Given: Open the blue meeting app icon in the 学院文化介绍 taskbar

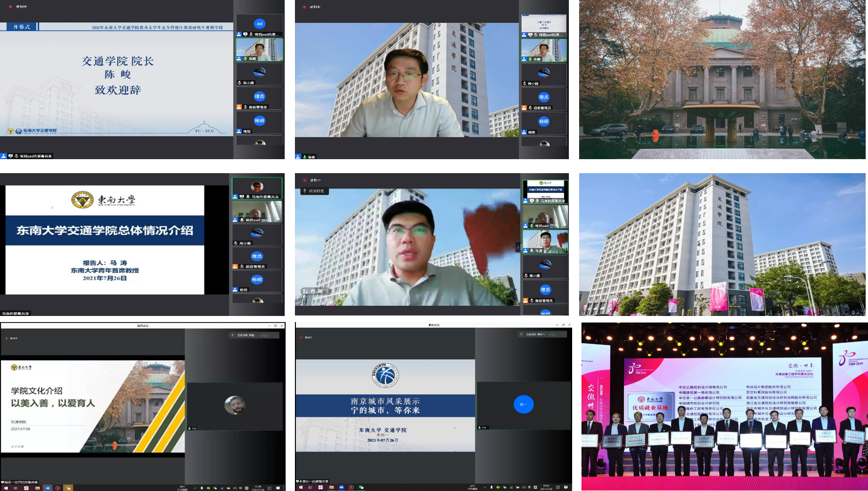Looking at the screenshot, I should (48, 488).
